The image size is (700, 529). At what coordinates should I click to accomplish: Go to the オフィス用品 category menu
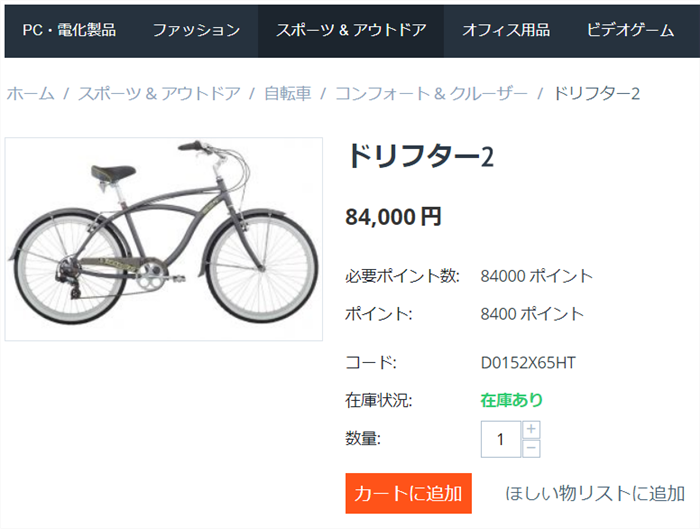tap(505, 30)
